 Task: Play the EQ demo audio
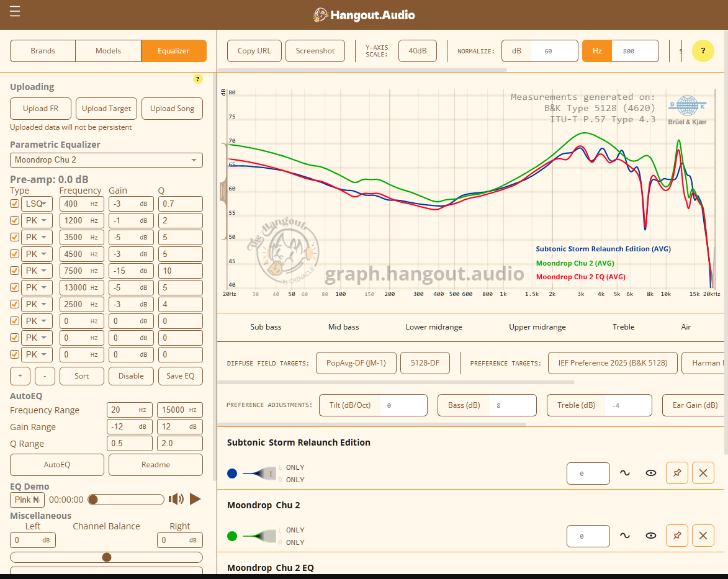pyautogui.click(x=195, y=499)
